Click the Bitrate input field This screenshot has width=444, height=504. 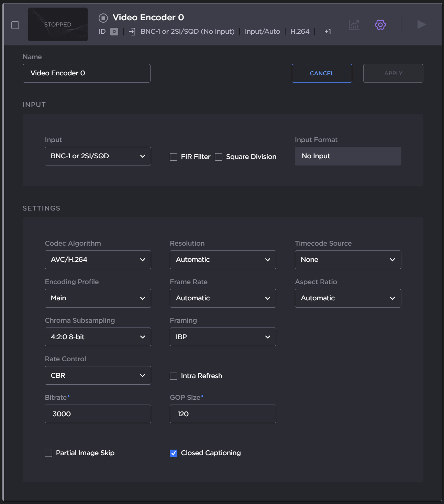tap(98, 414)
